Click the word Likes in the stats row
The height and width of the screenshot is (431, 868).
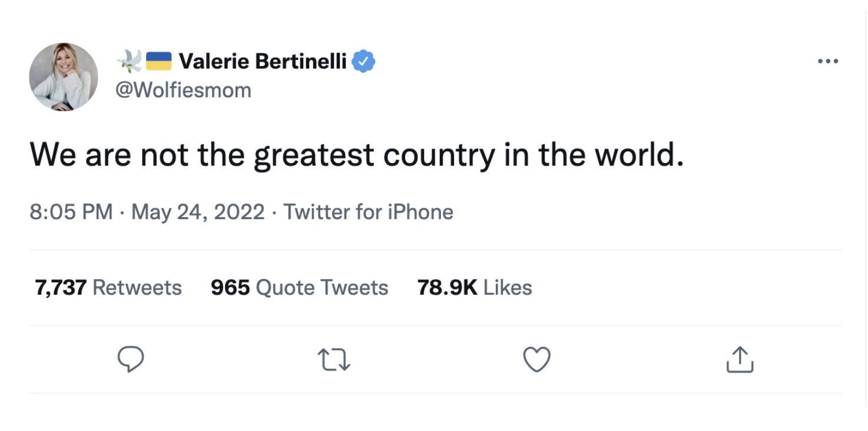coord(508,287)
